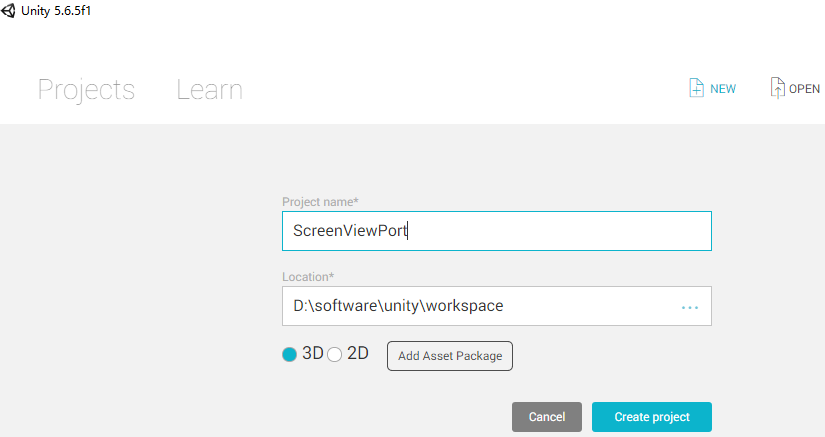Click the Location* field label
This screenshot has width=825, height=437.
coord(308,277)
